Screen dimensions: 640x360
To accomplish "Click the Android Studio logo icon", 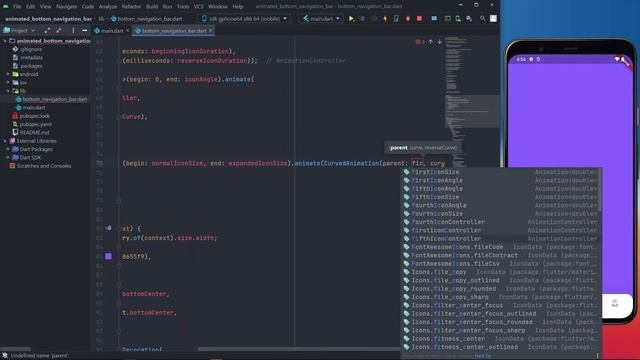I will [6, 7].
